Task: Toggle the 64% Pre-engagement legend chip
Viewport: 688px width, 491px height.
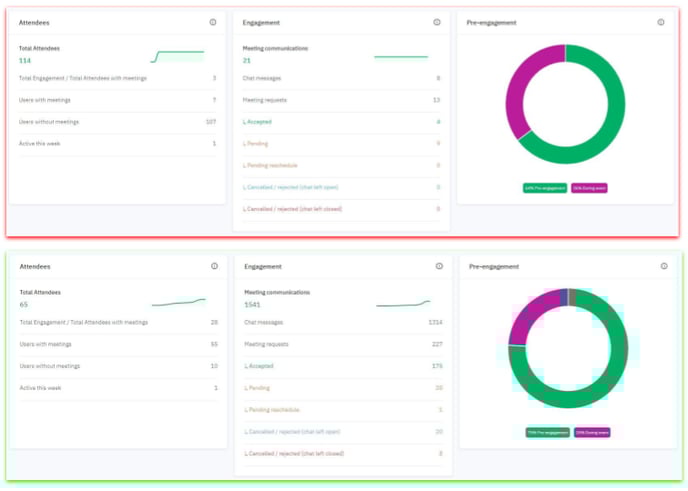Action: coord(545,188)
